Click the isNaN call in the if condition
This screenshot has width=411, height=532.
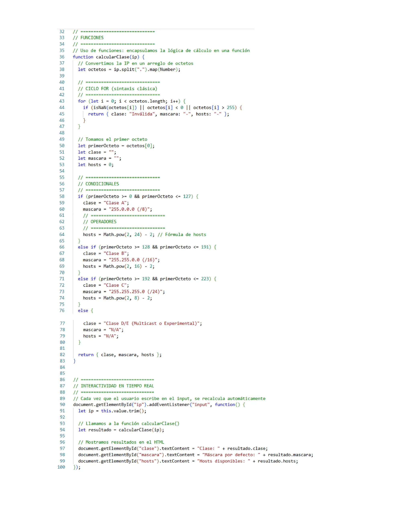point(100,107)
